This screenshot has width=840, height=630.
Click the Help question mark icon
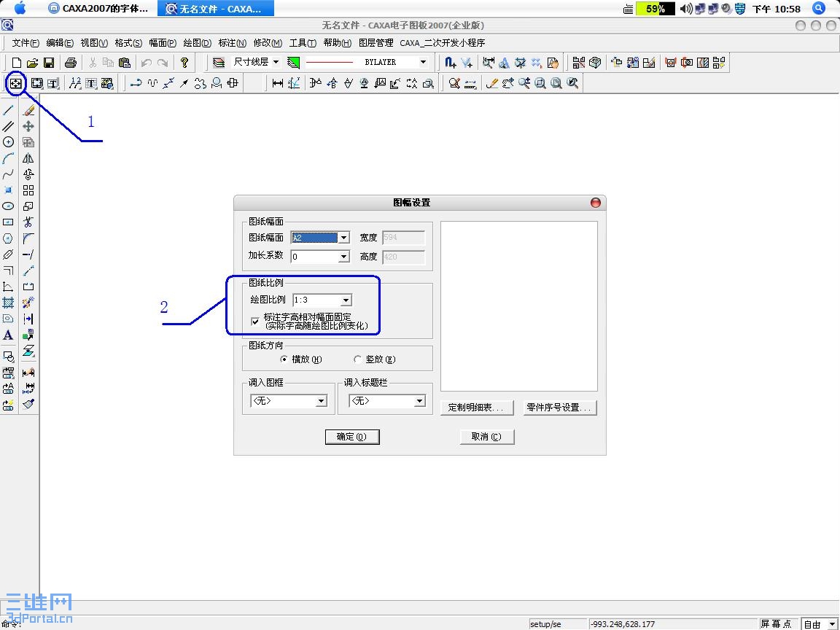184,63
